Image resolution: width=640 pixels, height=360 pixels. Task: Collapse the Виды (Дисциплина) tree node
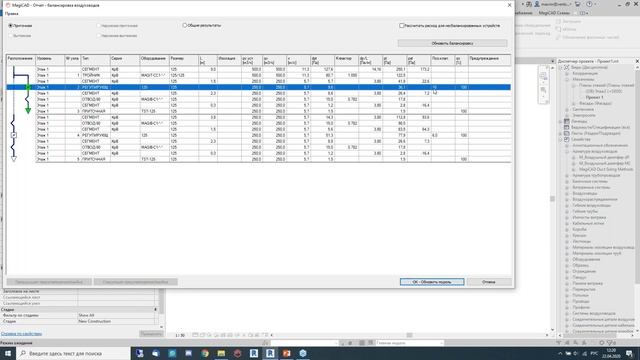click(561, 67)
